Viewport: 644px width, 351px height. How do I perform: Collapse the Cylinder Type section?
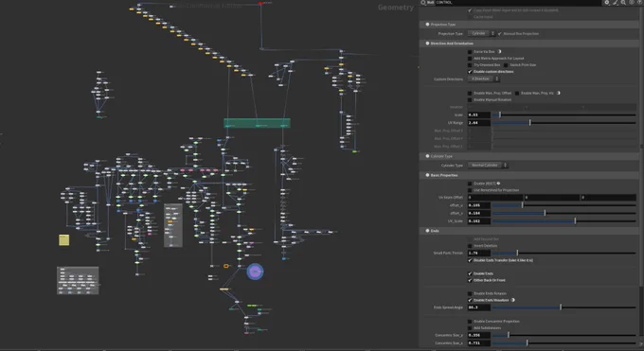(x=427, y=156)
